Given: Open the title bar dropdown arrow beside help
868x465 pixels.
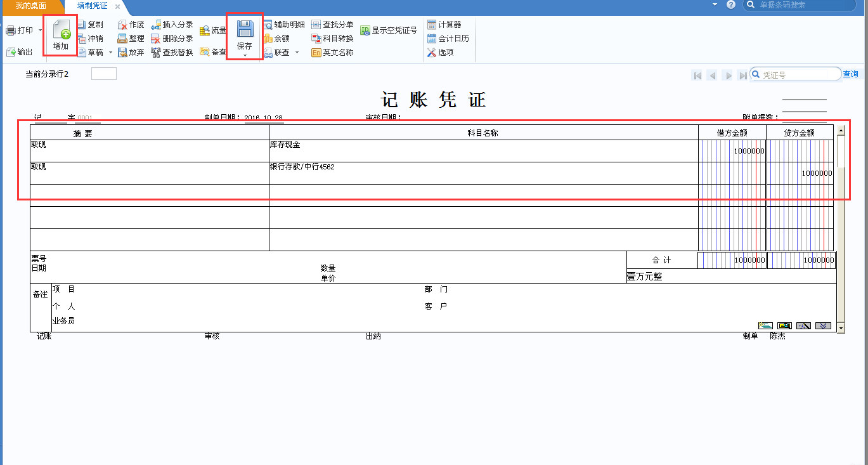Looking at the screenshot, I should point(715,4).
